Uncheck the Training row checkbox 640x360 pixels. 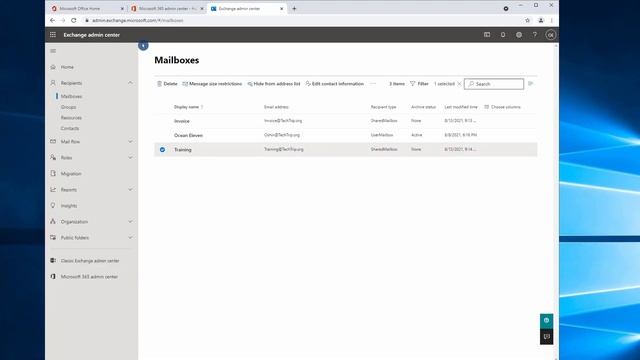(x=162, y=150)
